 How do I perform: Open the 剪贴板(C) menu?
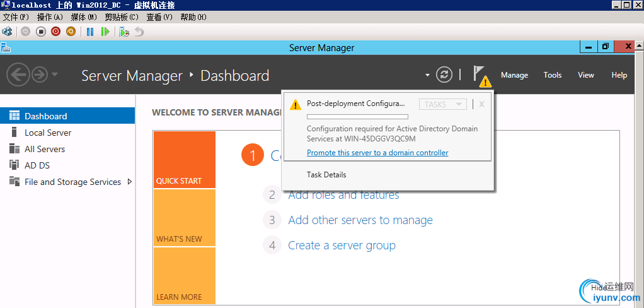122,17
